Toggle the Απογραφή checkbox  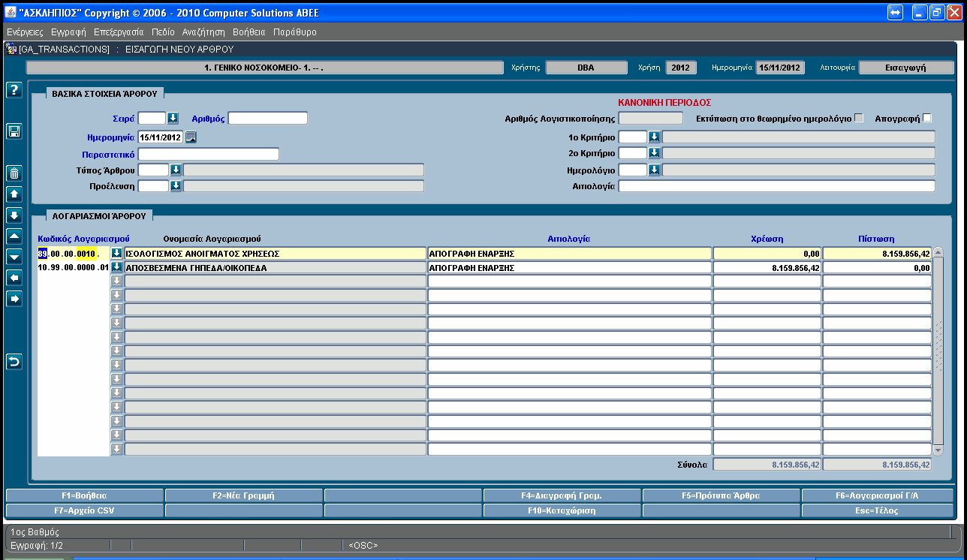pyautogui.click(x=926, y=118)
